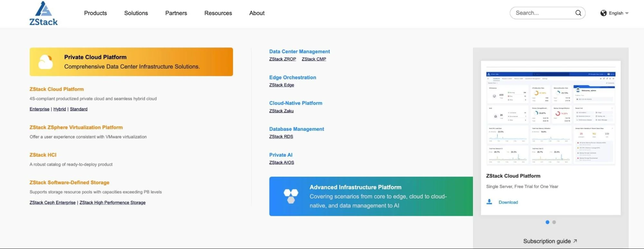Click the download arrow icon
This screenshot has height=249, width=644.
pyautogui.click(x=489, y=202)
